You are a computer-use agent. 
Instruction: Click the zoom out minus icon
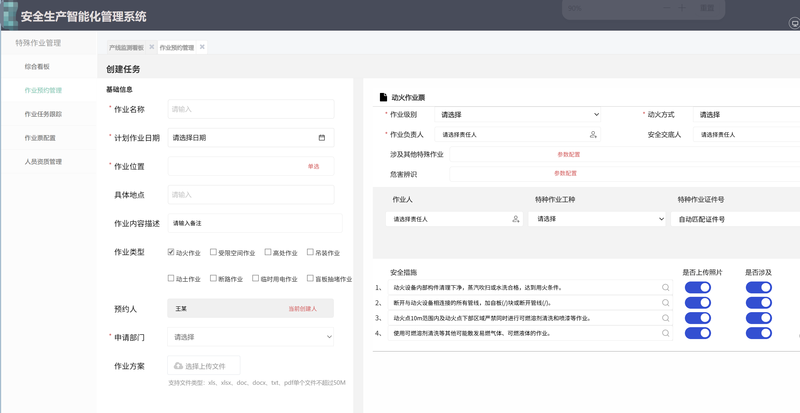pos(667,8)
